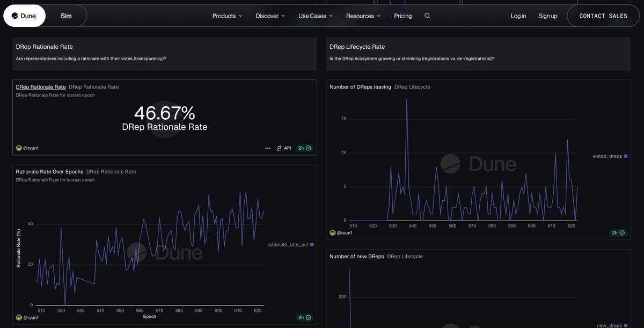Select the DRep Lifecycle Rate heading text
The image size is (644, 328).
[x=357, y=47]
